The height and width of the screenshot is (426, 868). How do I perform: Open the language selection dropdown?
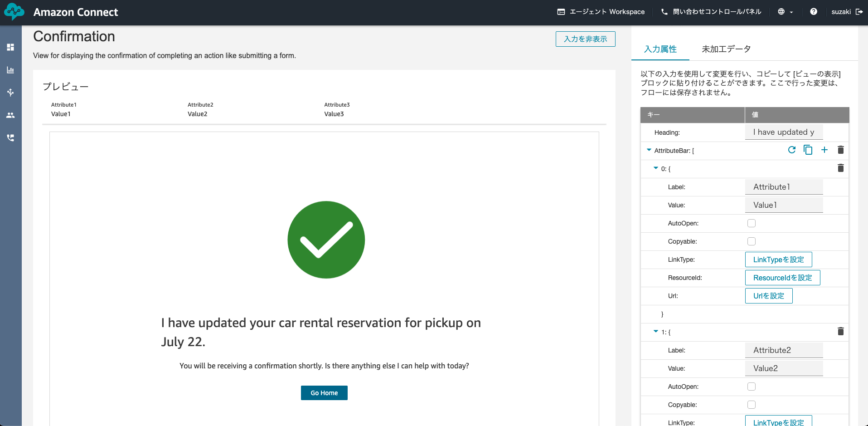786,12
